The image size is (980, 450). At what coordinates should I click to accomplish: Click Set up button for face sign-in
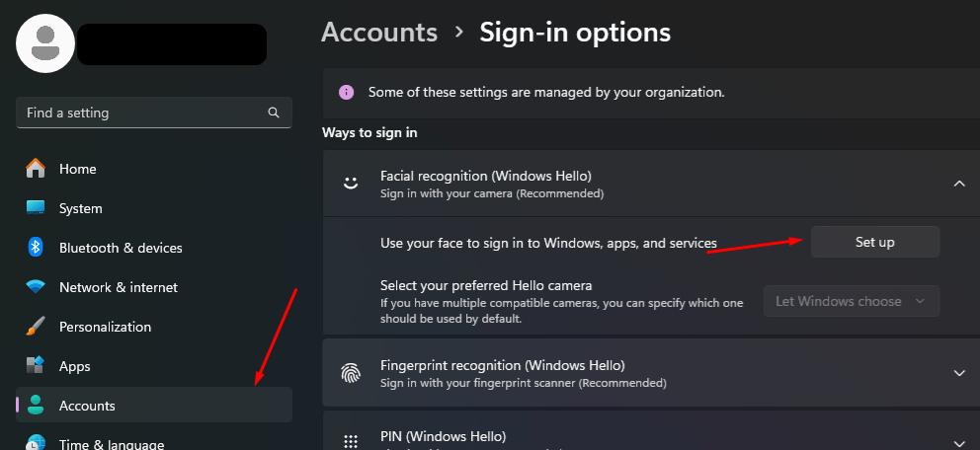(x=874, y=242)
